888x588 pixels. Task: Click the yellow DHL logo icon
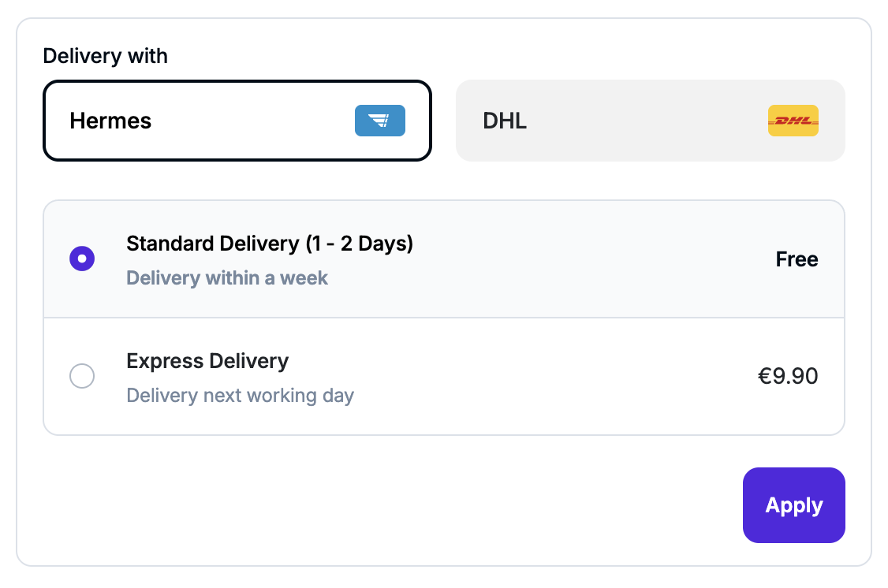click(x=793, y=121)
